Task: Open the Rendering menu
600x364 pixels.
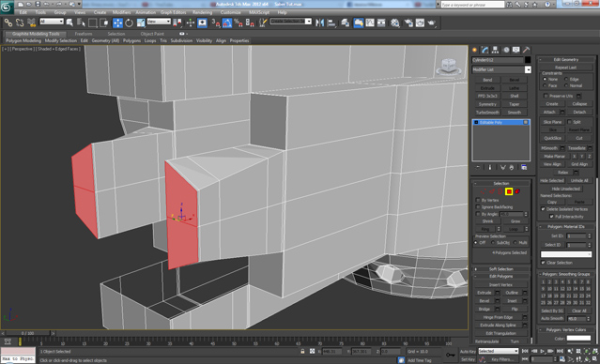Action: pyautogui.click(x=202, y=12)
